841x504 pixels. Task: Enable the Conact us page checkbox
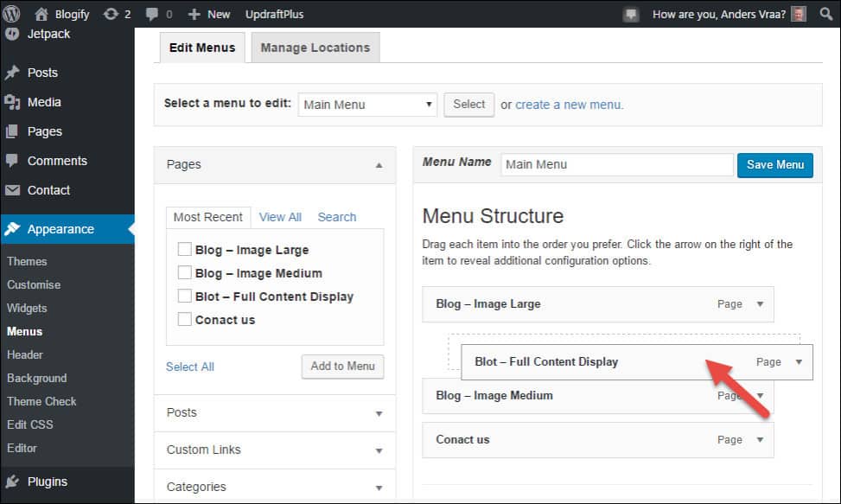click(184, 320)
